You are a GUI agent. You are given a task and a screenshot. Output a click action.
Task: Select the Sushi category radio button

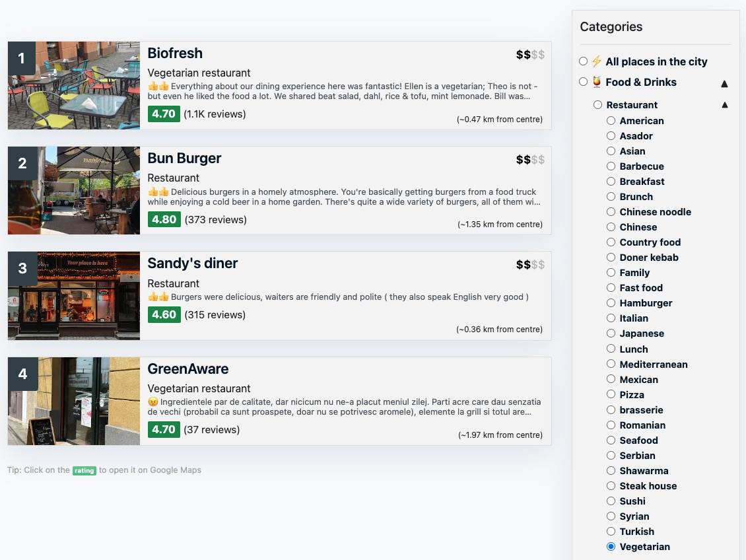pyautogui.click(x=611, y=501)
